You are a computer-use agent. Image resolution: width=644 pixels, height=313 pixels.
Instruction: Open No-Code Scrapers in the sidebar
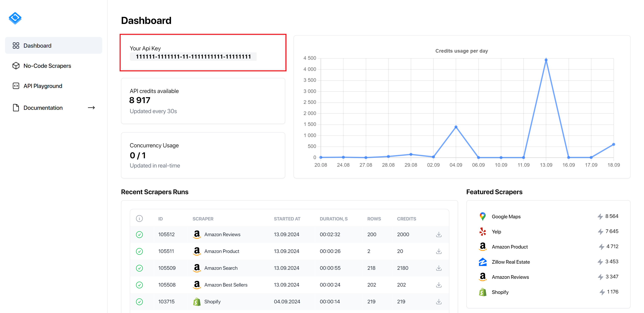point(54,66)
